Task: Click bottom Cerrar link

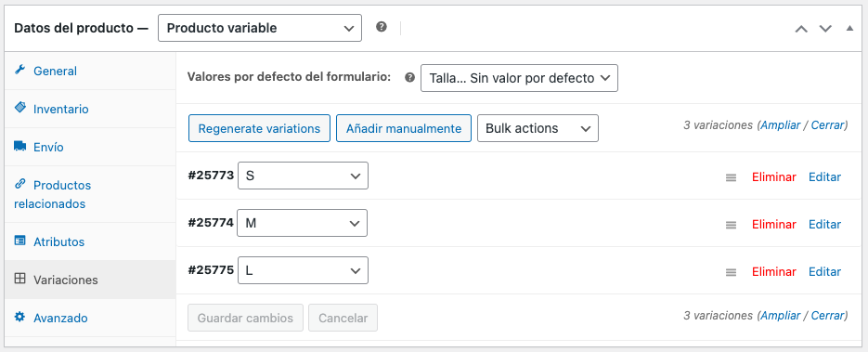Action: pyautogui.click(x=827, y=316)
